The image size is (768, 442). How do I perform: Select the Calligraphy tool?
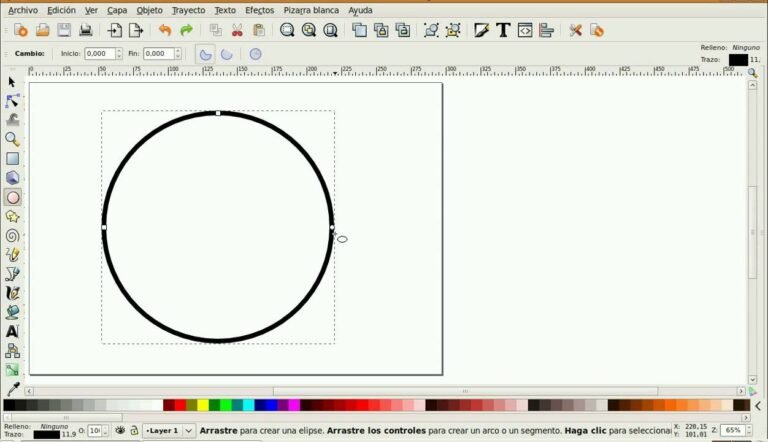(12, 293)
